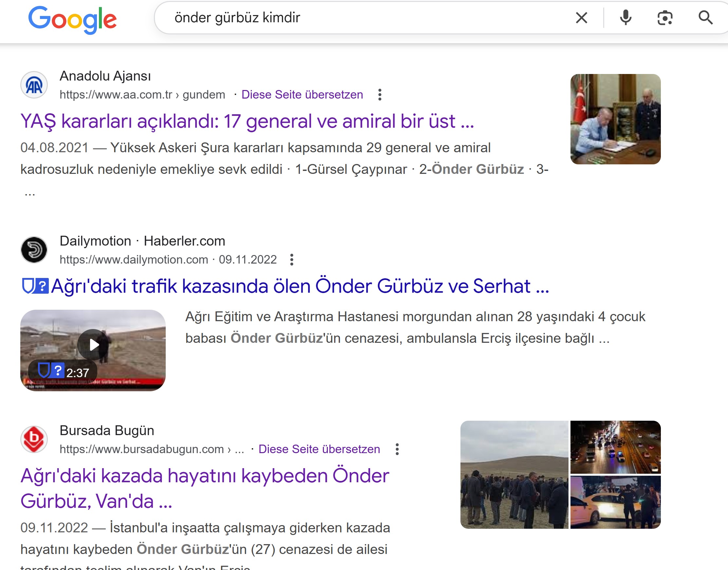Click the Bursada Bugün favicon
Screen dimensions: 728x570
34,439
